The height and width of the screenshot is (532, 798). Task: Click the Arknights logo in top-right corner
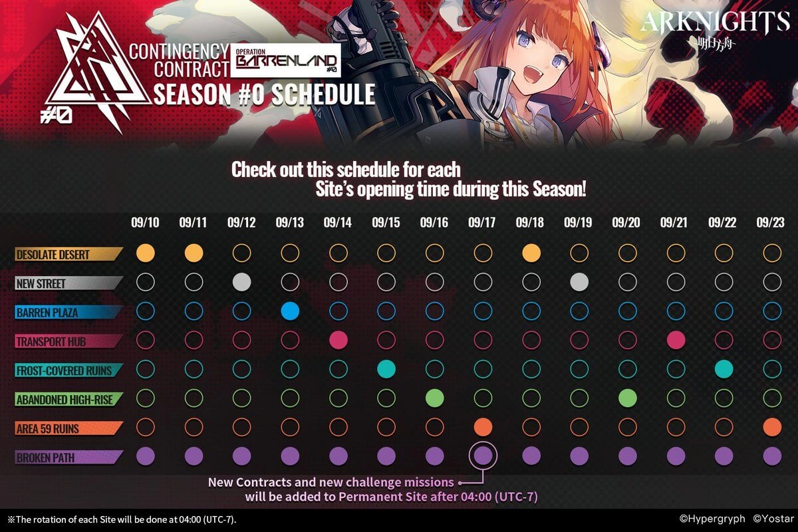tap(714, 29)
